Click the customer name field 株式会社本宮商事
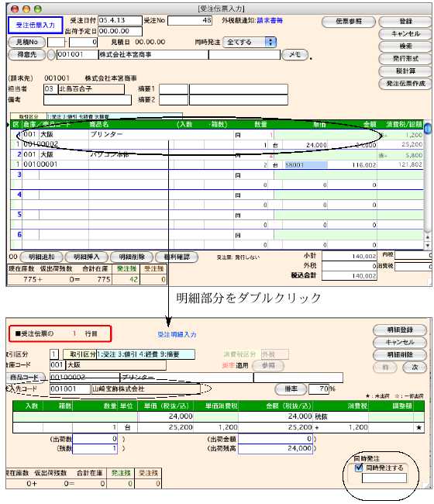 tap(153, 54)
